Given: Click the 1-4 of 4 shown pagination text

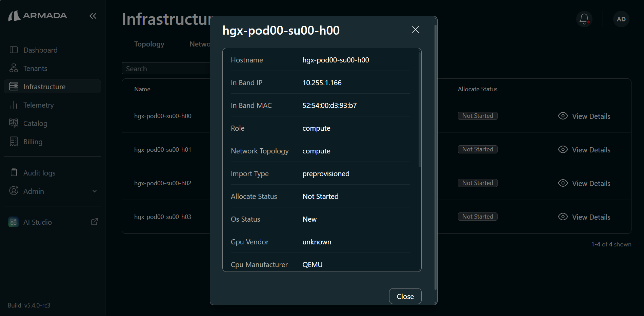Looking at the screenshot, I should click(x=611, y=244).
